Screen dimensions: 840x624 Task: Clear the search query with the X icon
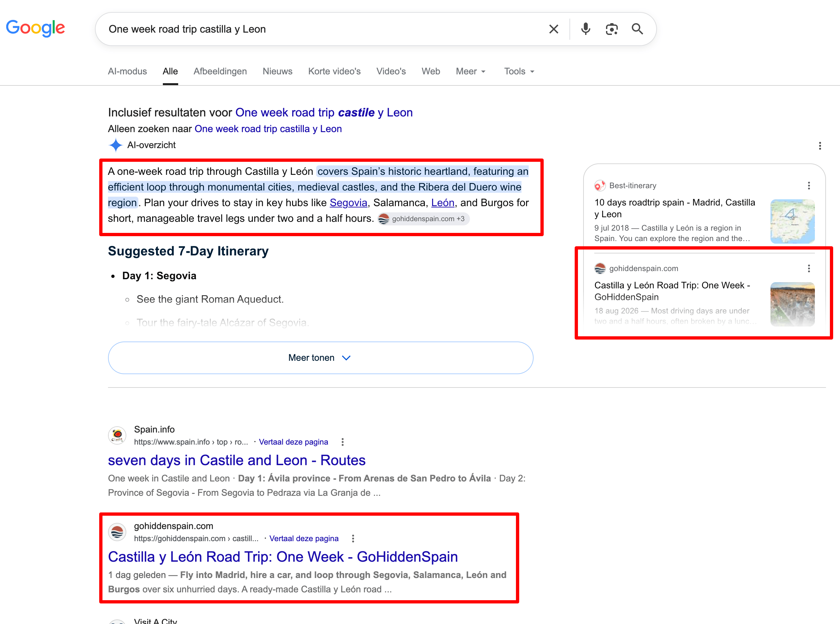pyautogui.click(x=553, y=29)
